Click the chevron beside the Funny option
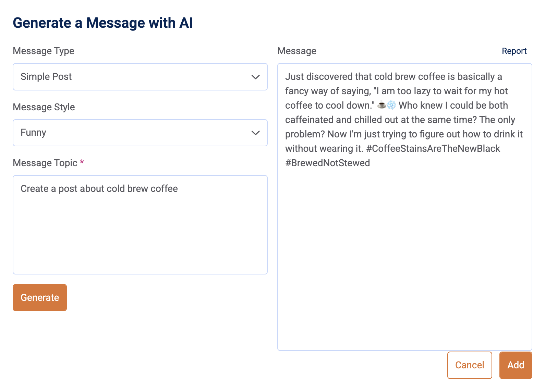 (x=255, y=133)
